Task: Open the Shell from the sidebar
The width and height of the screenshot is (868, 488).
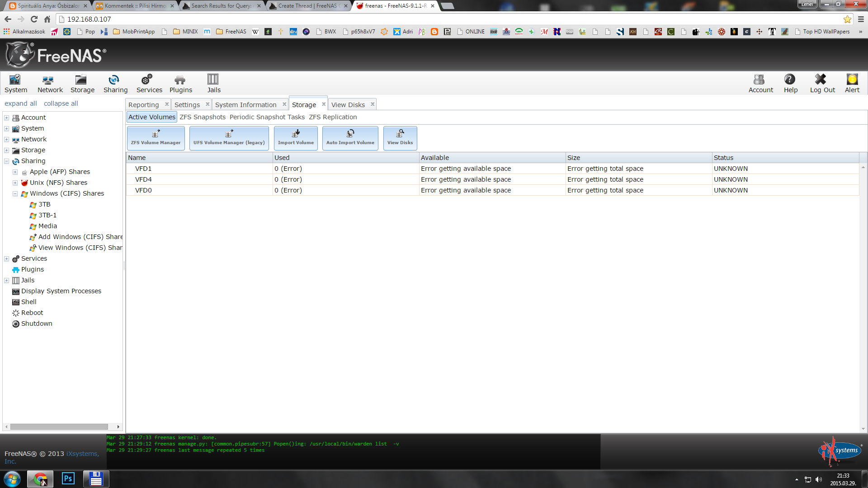Action: click(28, 302)
